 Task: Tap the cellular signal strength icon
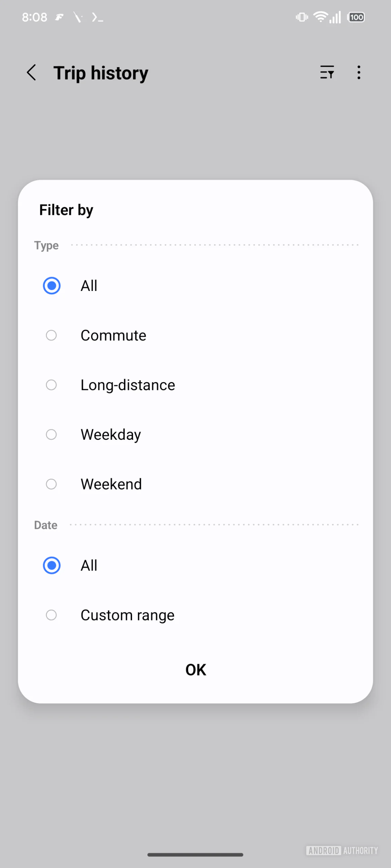335,17
